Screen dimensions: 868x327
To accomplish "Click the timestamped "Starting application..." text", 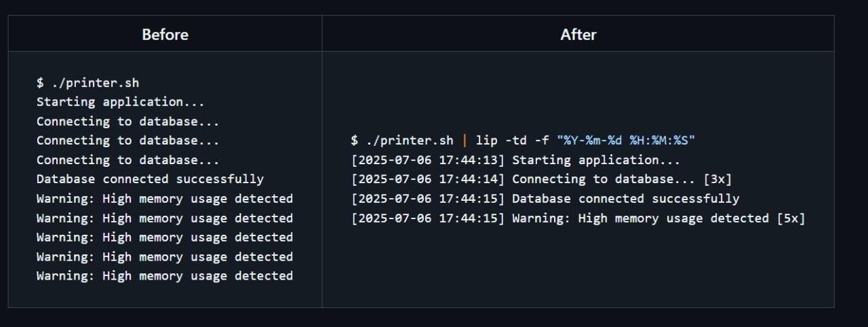I will [x=595, y=160].
